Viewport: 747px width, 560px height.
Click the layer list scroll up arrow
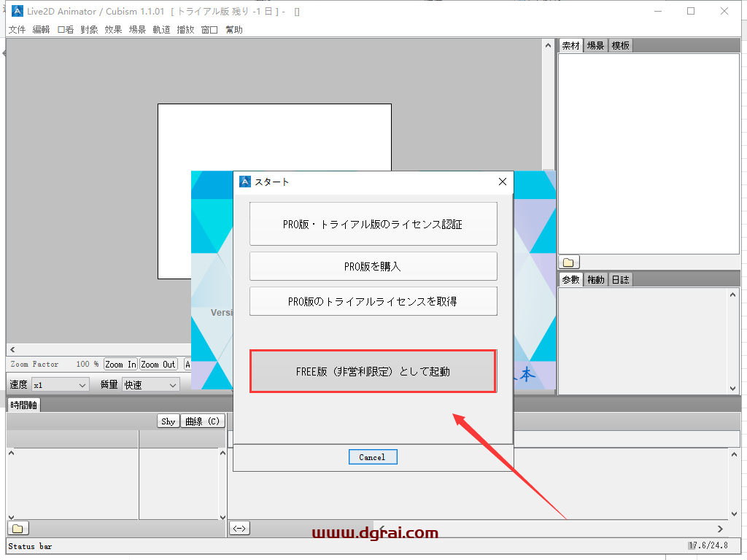222,453
